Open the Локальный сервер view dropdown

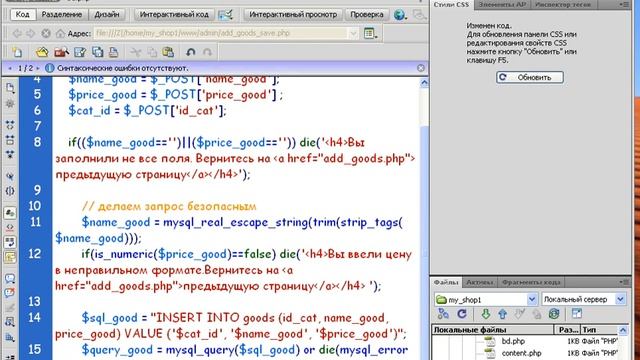pyautogui.click(x=584, y=299)
